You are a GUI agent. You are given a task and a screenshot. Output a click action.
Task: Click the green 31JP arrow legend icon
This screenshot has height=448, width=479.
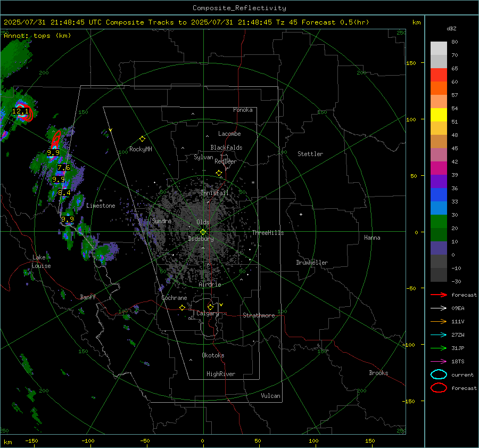(x=439, y=348)
